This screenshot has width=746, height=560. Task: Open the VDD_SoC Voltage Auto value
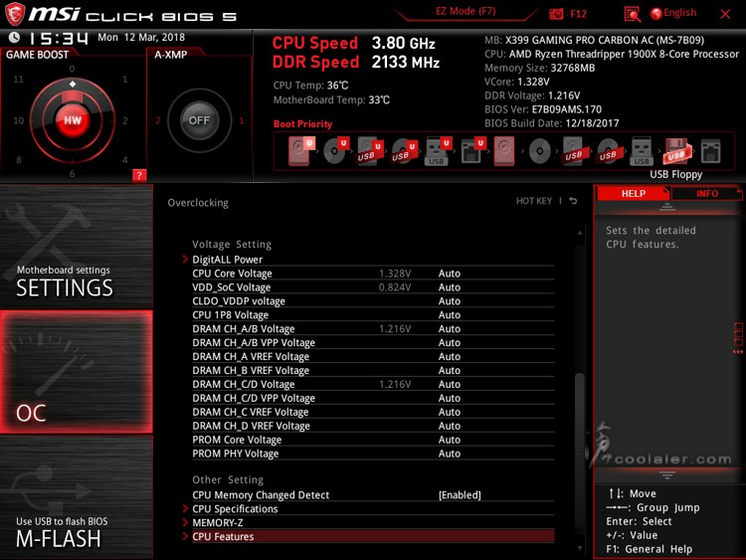(450, 287)
